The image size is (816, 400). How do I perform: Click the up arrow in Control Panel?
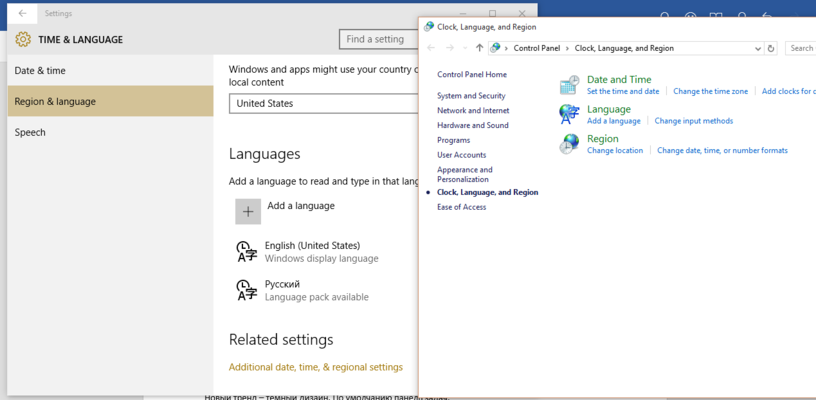(x=479, y=48)
